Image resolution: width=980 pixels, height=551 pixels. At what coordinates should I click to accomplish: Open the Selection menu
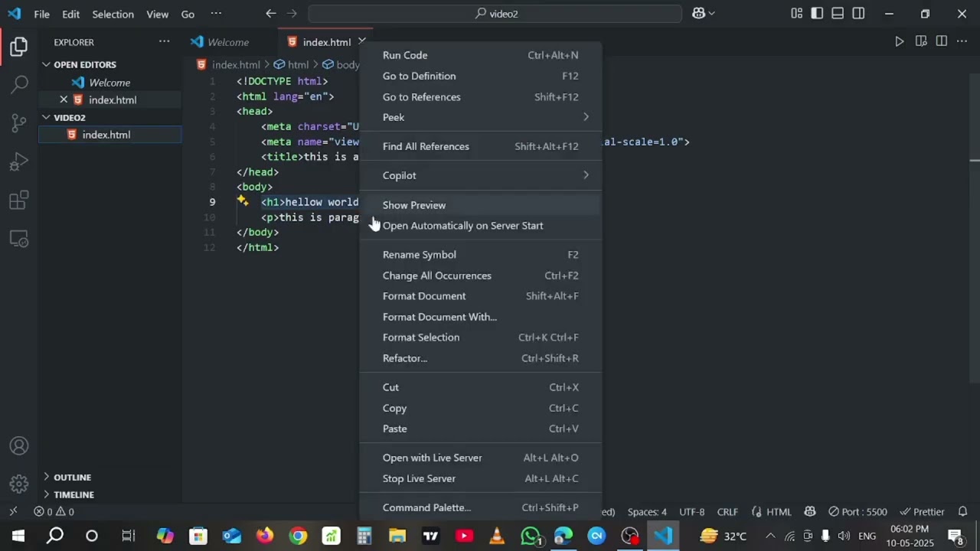pos(113,14)
